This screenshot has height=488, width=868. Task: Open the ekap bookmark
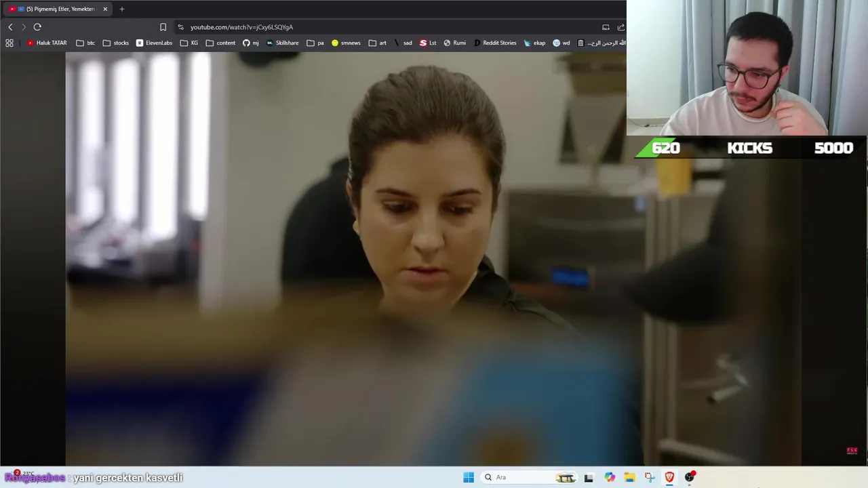[x=535, y=43]
